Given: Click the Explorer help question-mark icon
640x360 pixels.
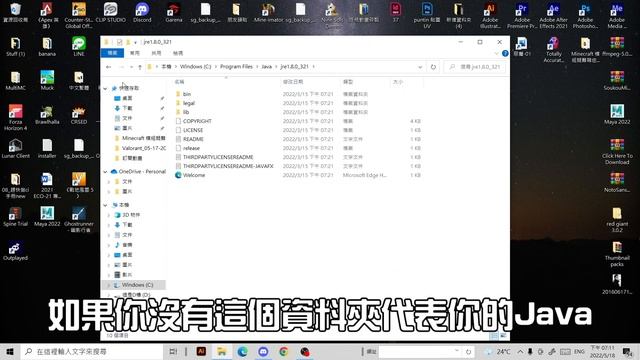Looking at the screenshot, I should coord(505,53).
